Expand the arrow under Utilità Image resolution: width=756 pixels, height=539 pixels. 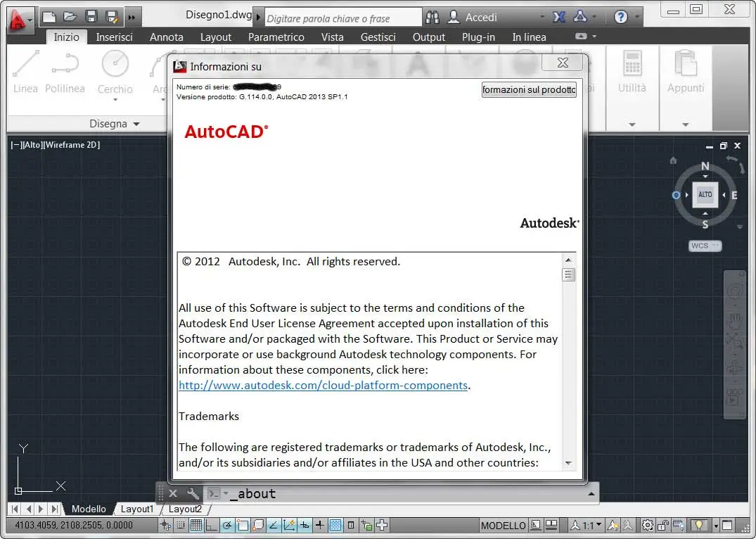point(632,125)
